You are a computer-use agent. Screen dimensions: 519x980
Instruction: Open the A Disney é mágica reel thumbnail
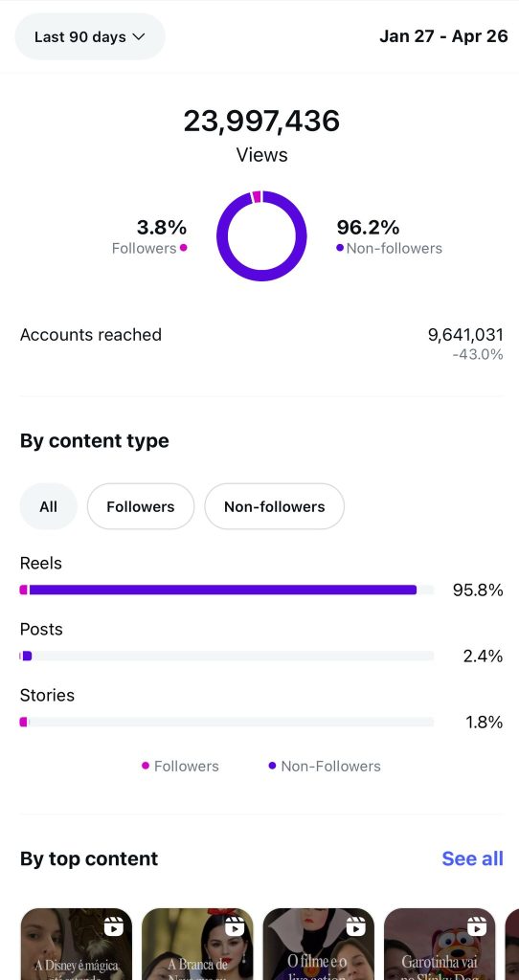click(x=77, y=944)
